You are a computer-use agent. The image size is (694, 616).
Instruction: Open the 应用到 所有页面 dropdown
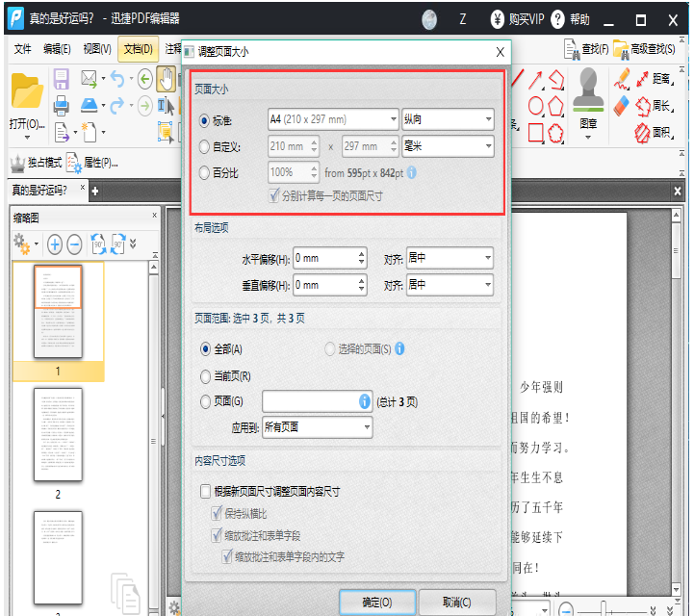(317, 427)
